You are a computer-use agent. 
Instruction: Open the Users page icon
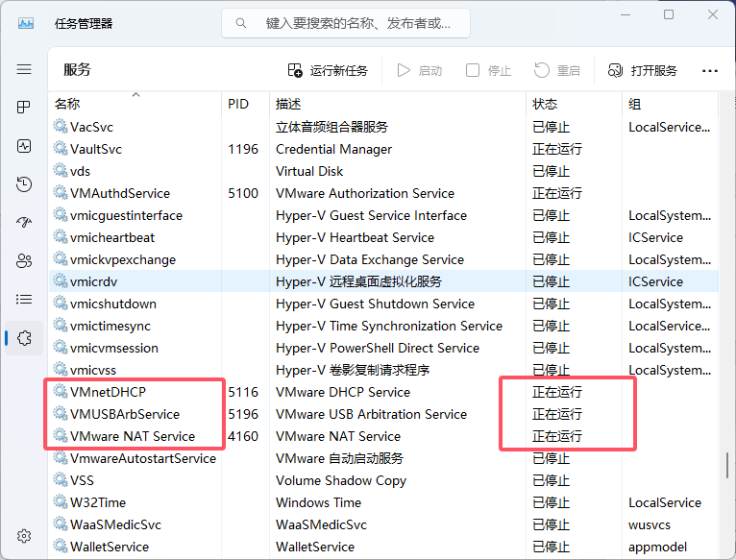click(x=24, y=260)
